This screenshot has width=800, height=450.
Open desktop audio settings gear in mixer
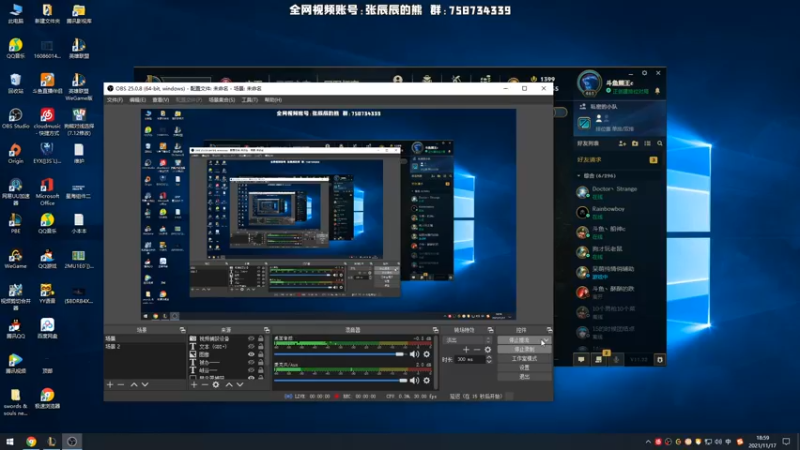427,354
